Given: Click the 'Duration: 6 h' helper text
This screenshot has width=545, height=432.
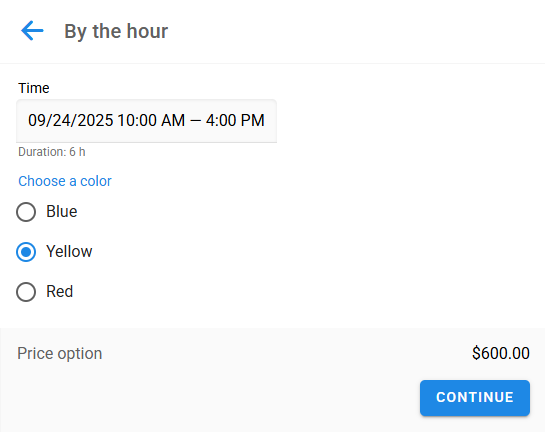Looking at the screenshot, I should (x=52, y=152).
